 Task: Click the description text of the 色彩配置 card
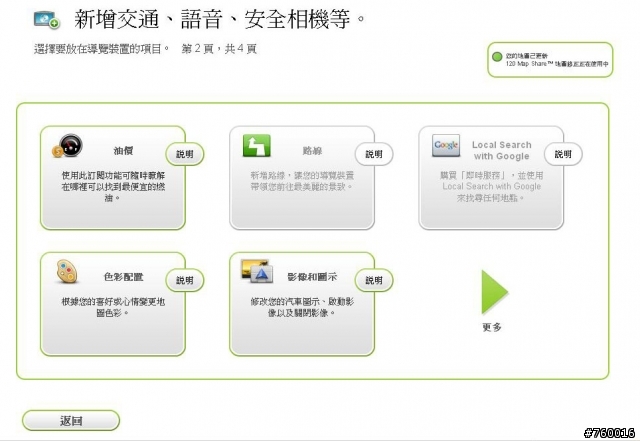[x=113, y=307]
